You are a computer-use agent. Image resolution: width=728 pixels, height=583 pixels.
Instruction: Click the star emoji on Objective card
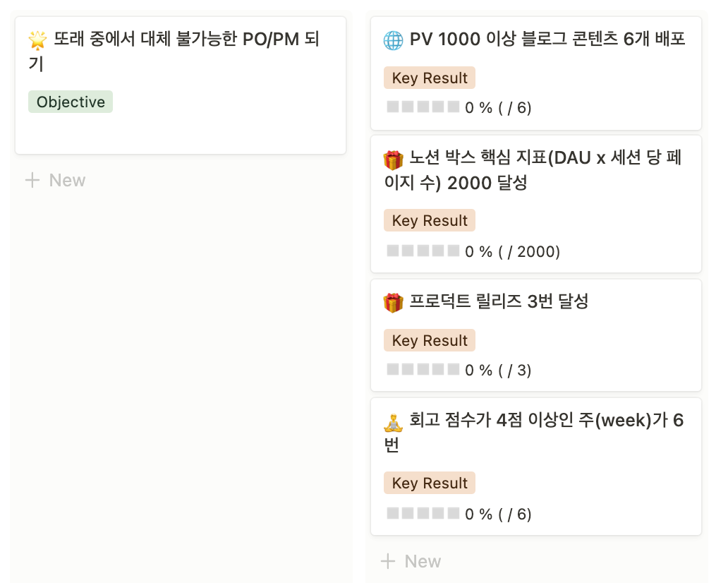tap(38, 40)
